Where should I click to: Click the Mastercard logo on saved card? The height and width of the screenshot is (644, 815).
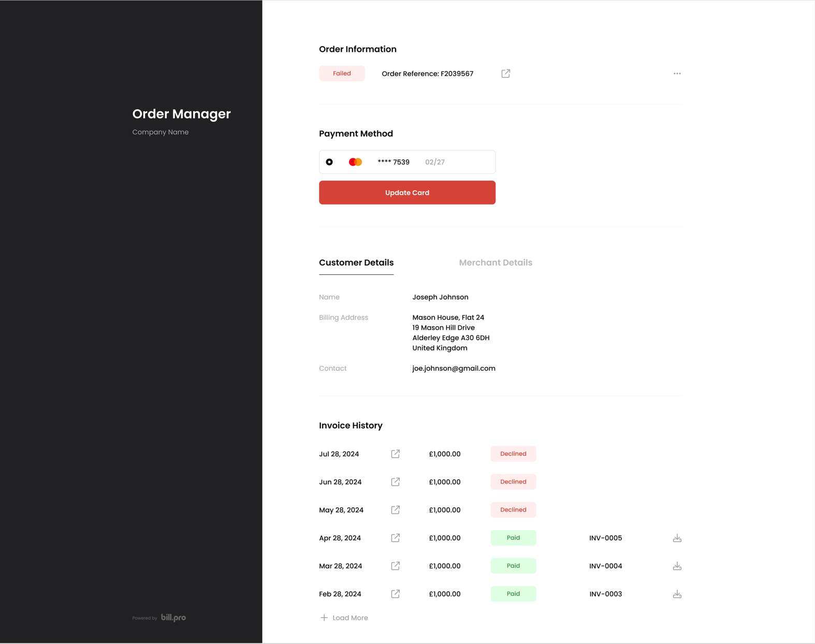click(x=355, y=162)
